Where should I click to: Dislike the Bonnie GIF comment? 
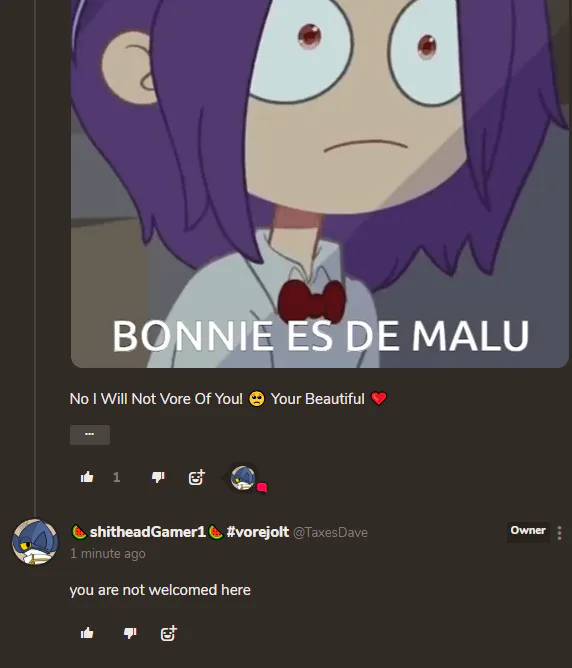(x=158, y=477)
